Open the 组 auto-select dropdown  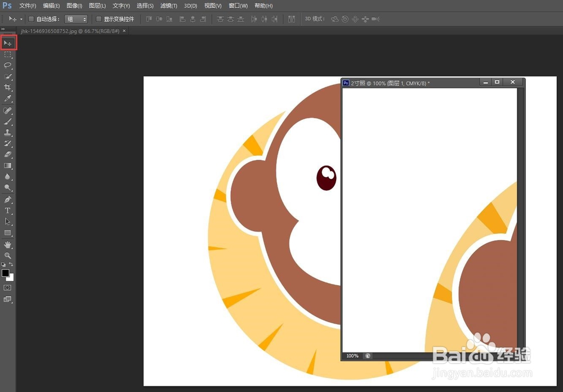[76, 19]
